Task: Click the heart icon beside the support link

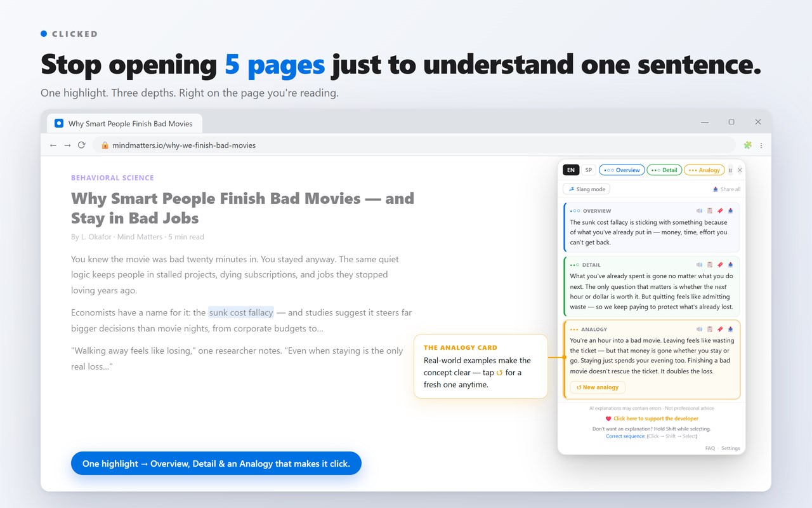Action: point(608,418)
